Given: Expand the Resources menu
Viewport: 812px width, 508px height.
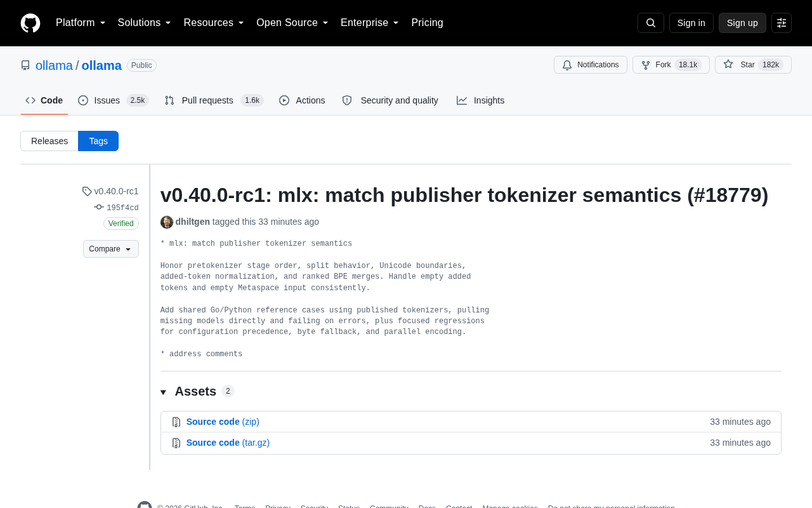Looking at the screenshot, I should [x=214, y=23].
